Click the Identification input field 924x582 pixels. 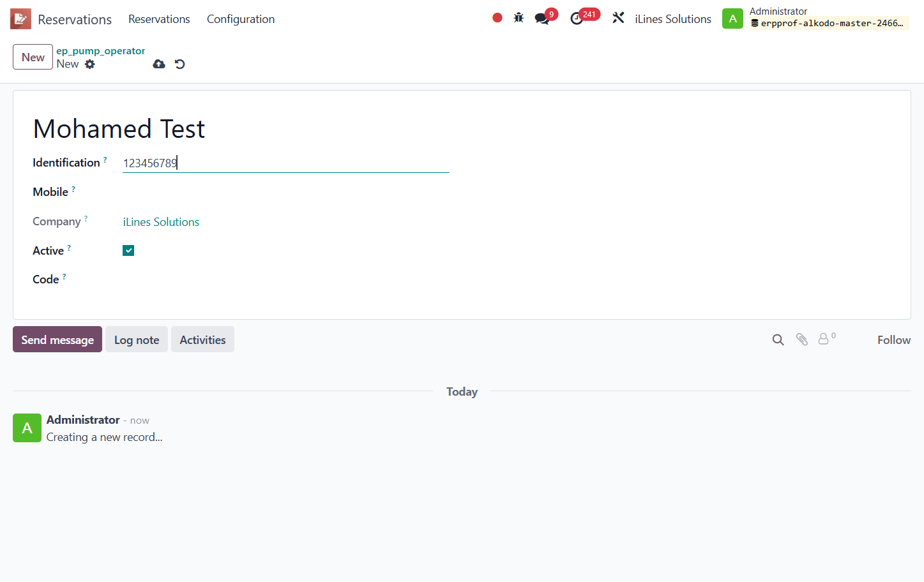tap(286, 163)
